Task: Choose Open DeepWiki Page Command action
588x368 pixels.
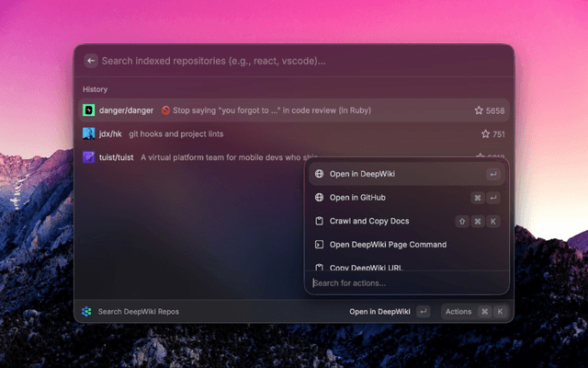Action: [406, 245]
